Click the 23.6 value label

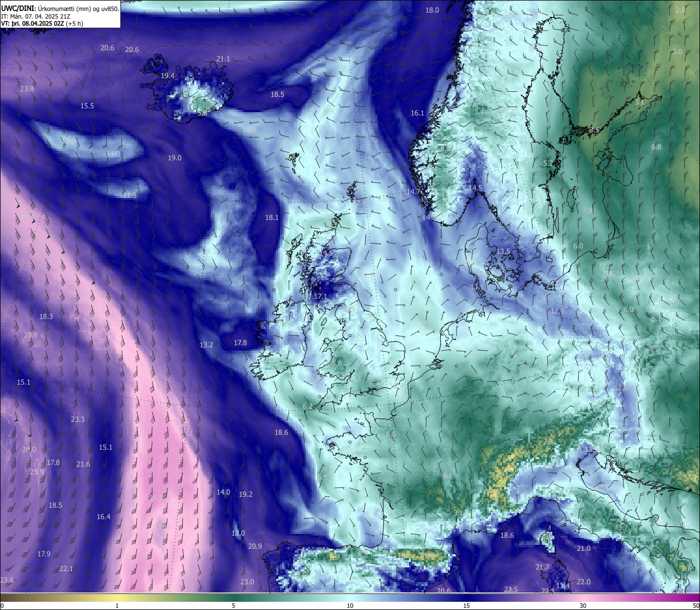(7, 580)
